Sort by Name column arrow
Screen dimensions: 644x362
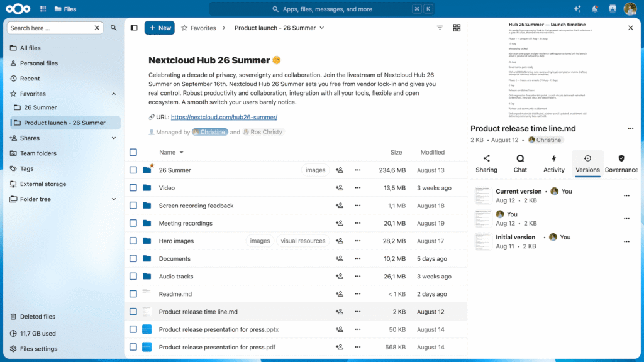[x=182, y=152]
